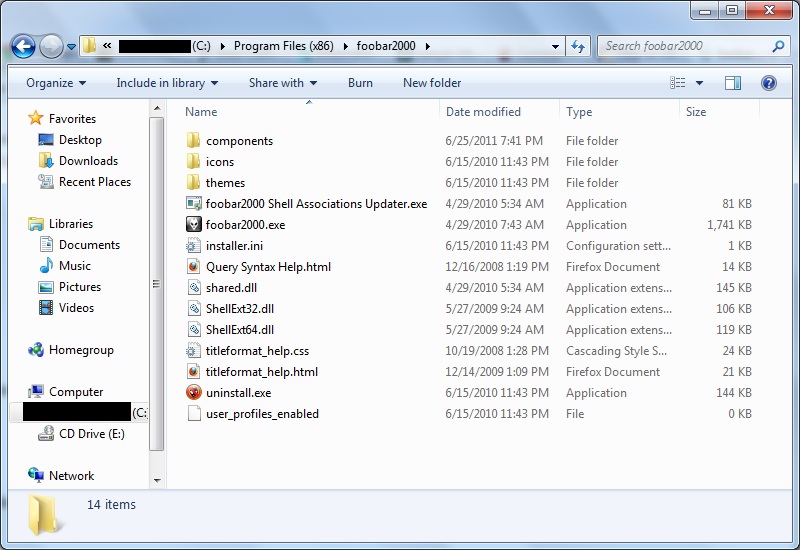Click the Music library note icon
This screenshot has height=550, width=800.
46,265
